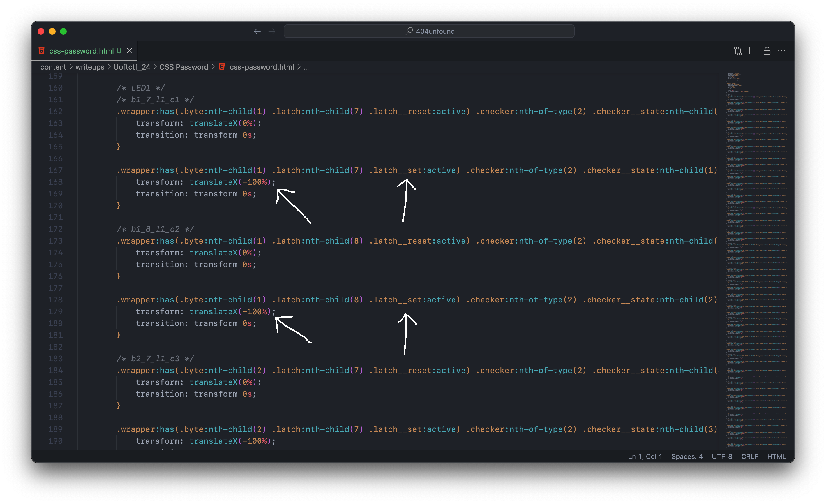The height and width of the screenshot is (504, 826).
Task: Click the back navigation arrow
Action: click(x=257, y=31)
